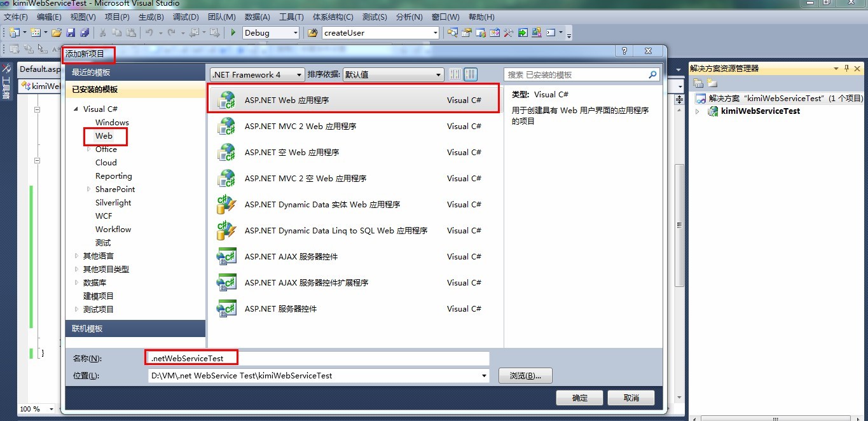Image resolution: width=868 pixels, height=421 pixels.
Task: Open the Properties Window toolbar icon
Action: tap(467, 32)
